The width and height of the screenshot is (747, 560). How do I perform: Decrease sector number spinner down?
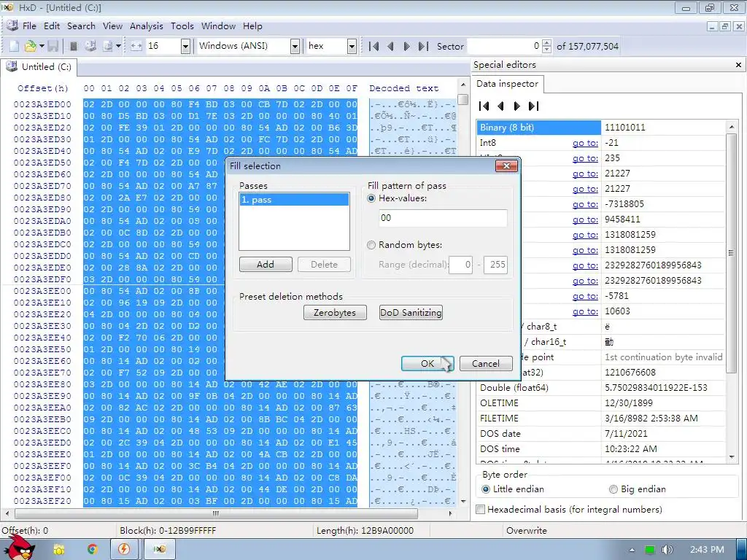(x=547, y=50)
